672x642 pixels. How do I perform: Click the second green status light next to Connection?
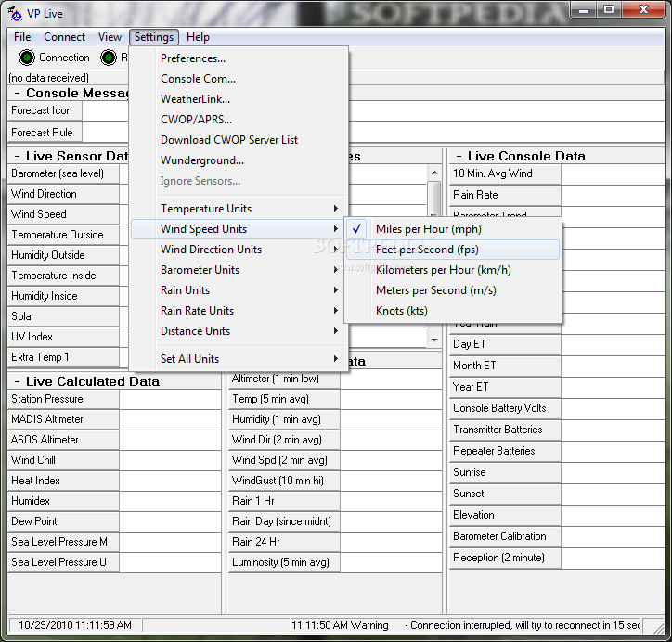click(x=108, y=58)
